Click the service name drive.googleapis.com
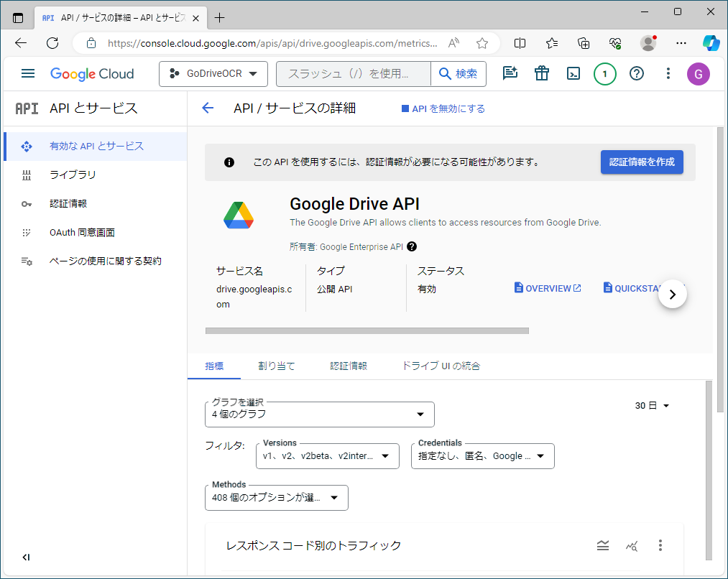728x579 pixels. tap(254, 297)
